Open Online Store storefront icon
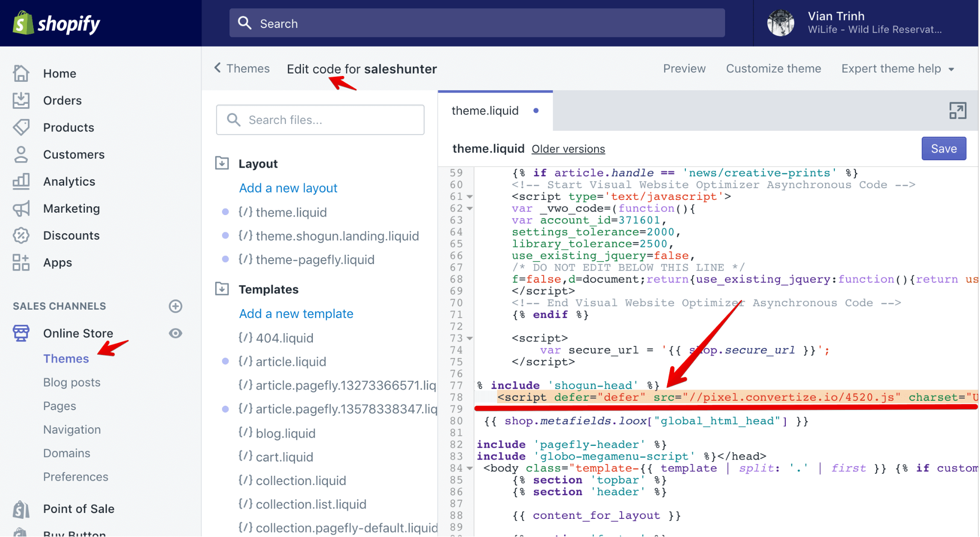This screenshot has width=980, height=537. 21,333
